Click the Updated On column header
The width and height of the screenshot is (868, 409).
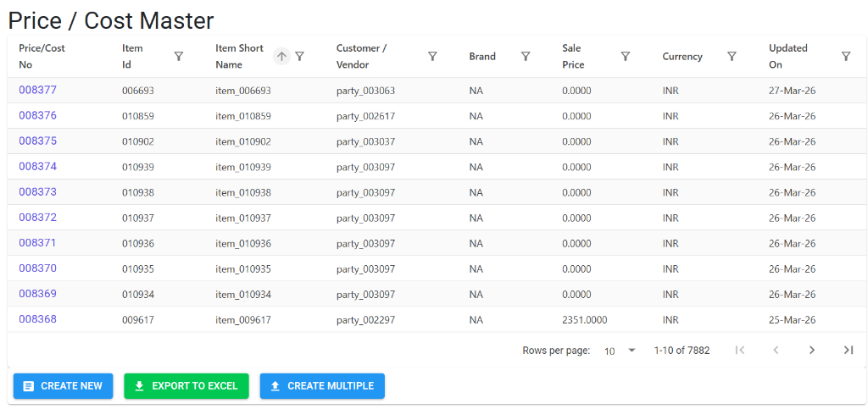(788, 57)
